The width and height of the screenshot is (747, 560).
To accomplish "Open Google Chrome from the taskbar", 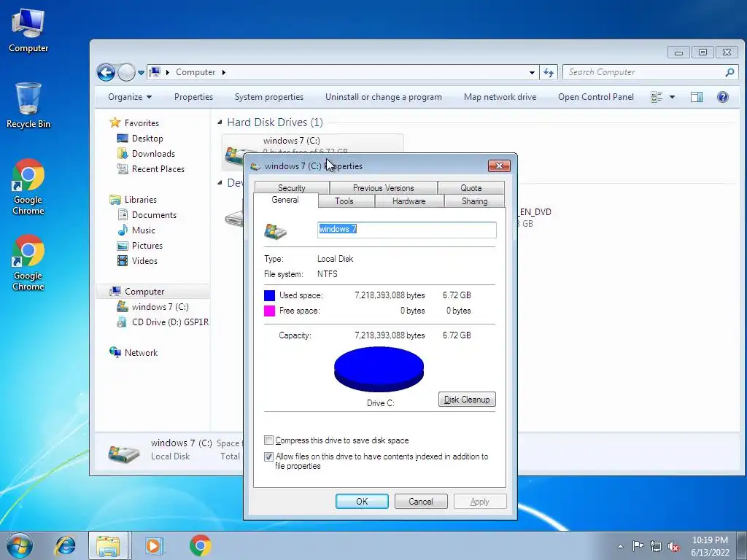I will point(200,545).
